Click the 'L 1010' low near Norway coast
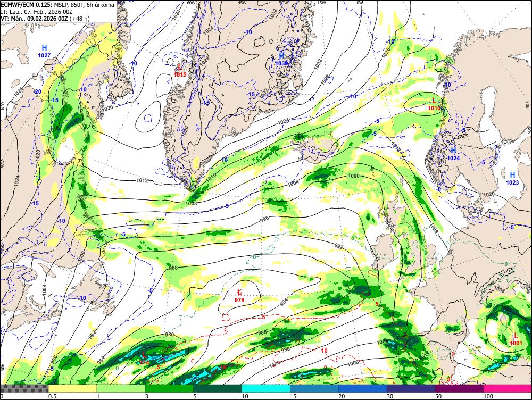 [434, 104]
